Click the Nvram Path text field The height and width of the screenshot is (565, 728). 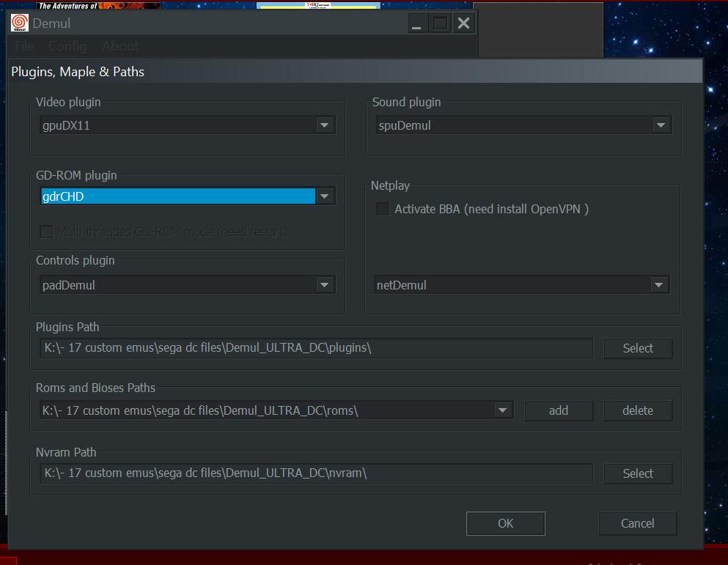click(x=316, y=473)
